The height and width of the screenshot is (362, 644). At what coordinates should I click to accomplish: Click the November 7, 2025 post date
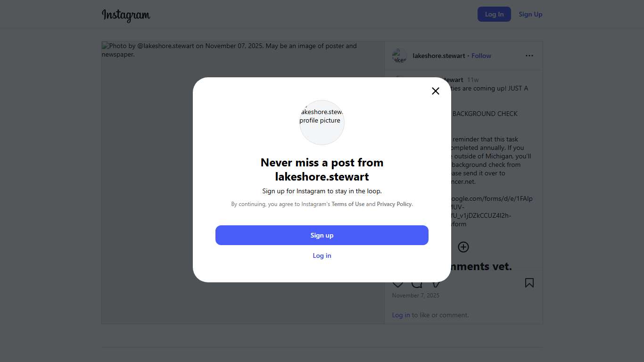(415, 296)
